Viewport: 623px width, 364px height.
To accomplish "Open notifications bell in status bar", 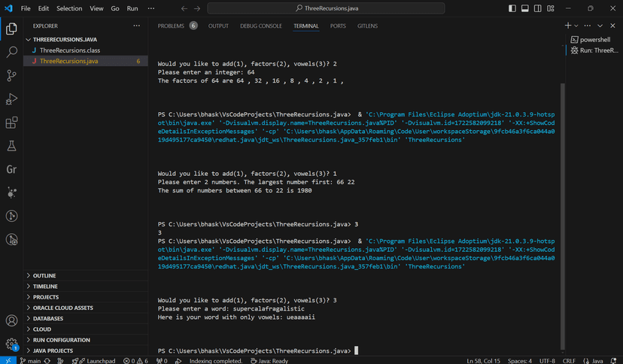I will click(x=614, y=360).
